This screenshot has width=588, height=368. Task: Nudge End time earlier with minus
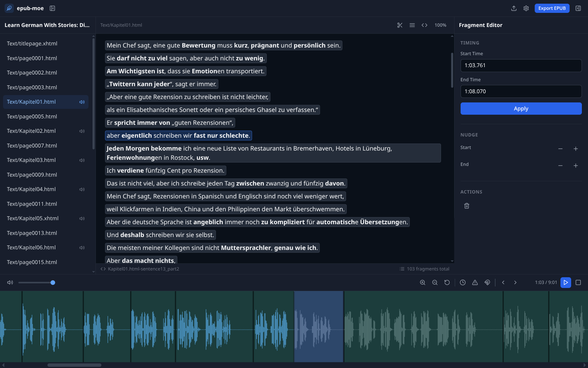pos(560,166)
